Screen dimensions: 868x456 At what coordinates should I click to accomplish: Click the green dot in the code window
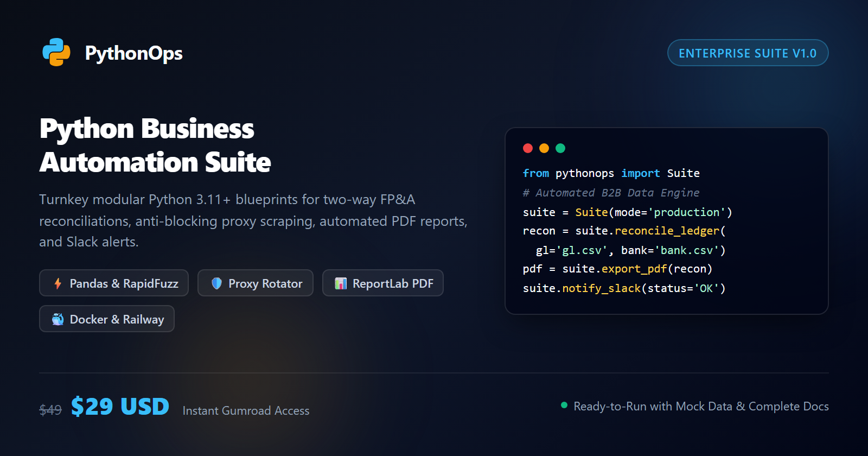(x=560, y=148)
